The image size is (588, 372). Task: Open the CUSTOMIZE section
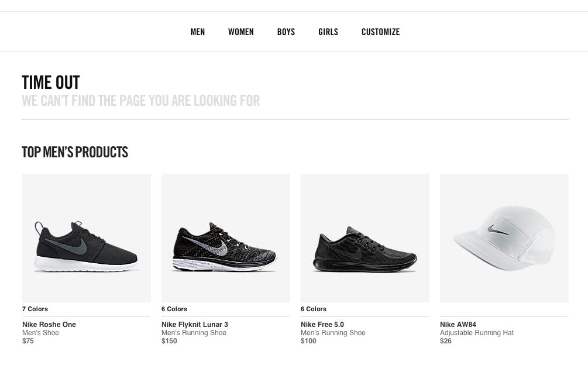coord(380,32)
